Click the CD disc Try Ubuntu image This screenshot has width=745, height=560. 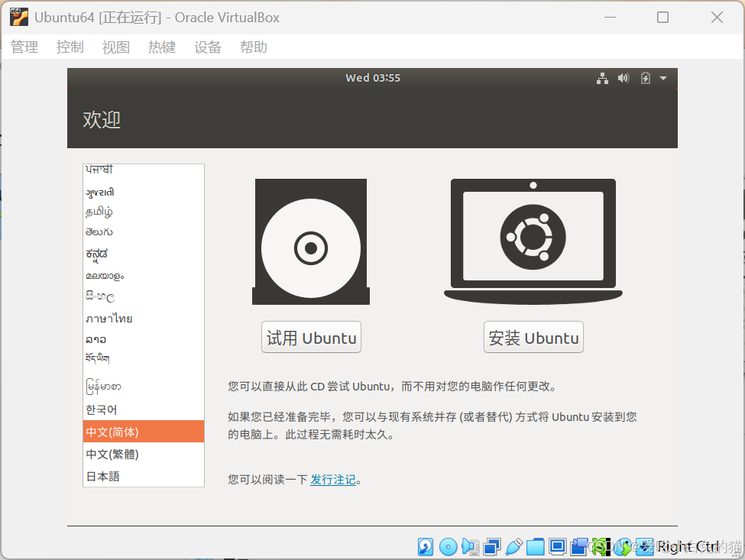(x=311, y=241)
